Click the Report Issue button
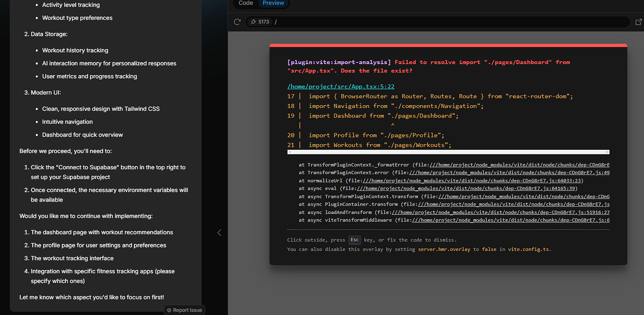 tap(184, 310)
